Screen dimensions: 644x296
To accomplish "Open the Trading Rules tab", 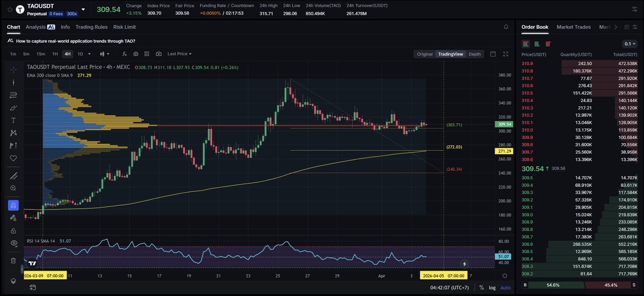I will [92, 27].
